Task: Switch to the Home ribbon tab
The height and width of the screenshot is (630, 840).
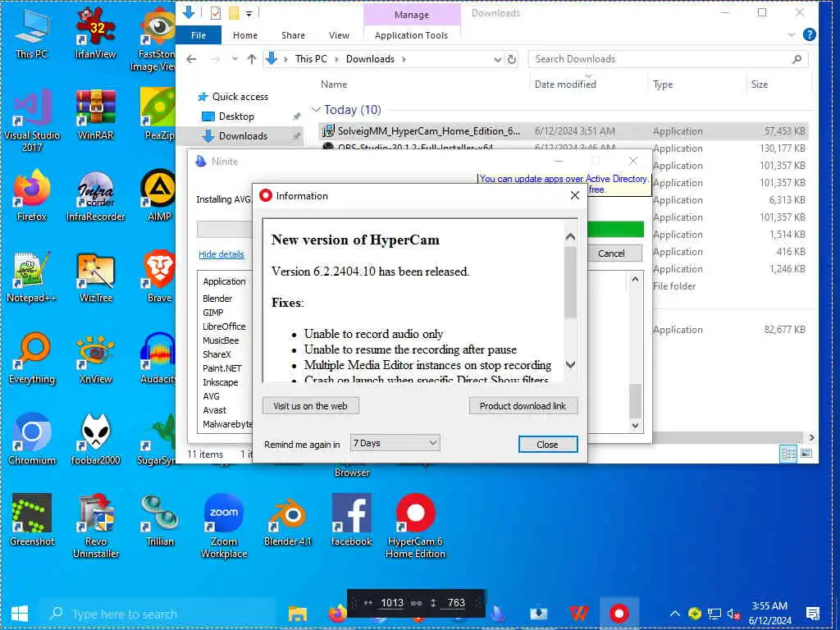Action: (244, 35)
